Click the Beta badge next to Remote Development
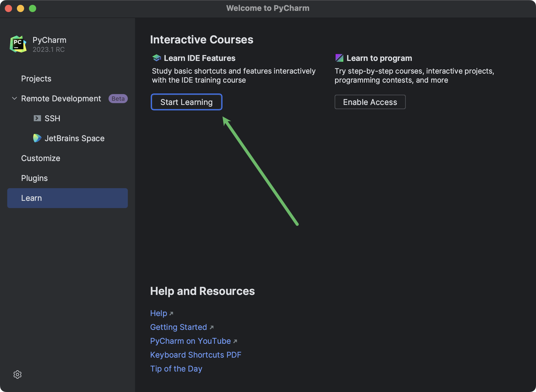This screenshot has height=392, width=536. tap(118, 98)
